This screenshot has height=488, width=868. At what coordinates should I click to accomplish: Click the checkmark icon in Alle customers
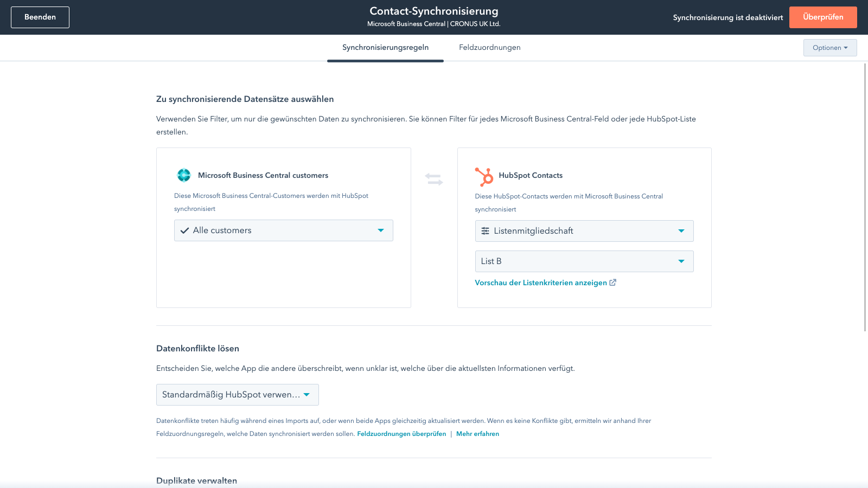(184, 230)
